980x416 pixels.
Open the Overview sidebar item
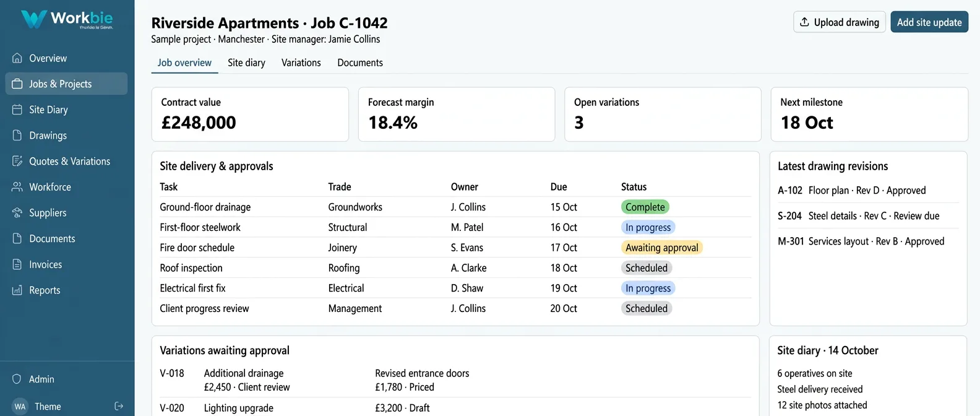click(x=67, y=58)
